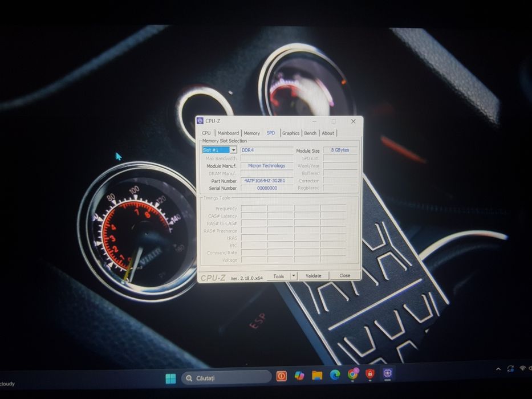Click the 8 GBytes module size value
532x399 pixels.
coord(340,150)
